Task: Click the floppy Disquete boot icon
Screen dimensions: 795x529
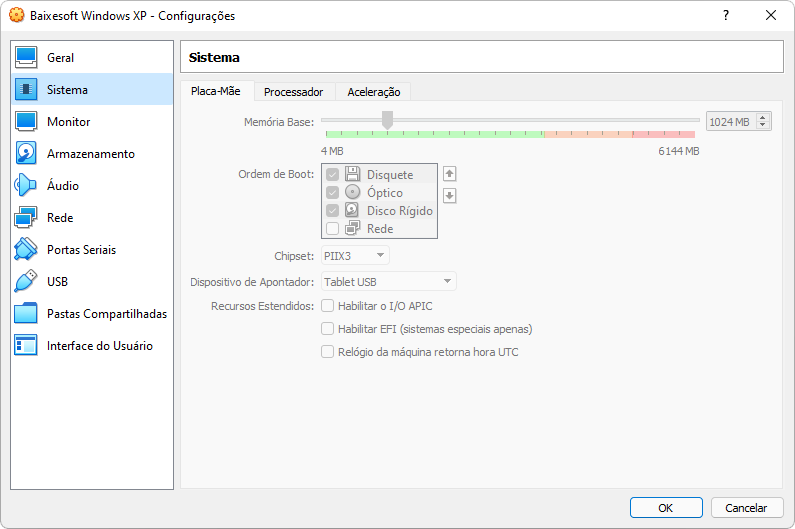Action: (x=352, y=174)
